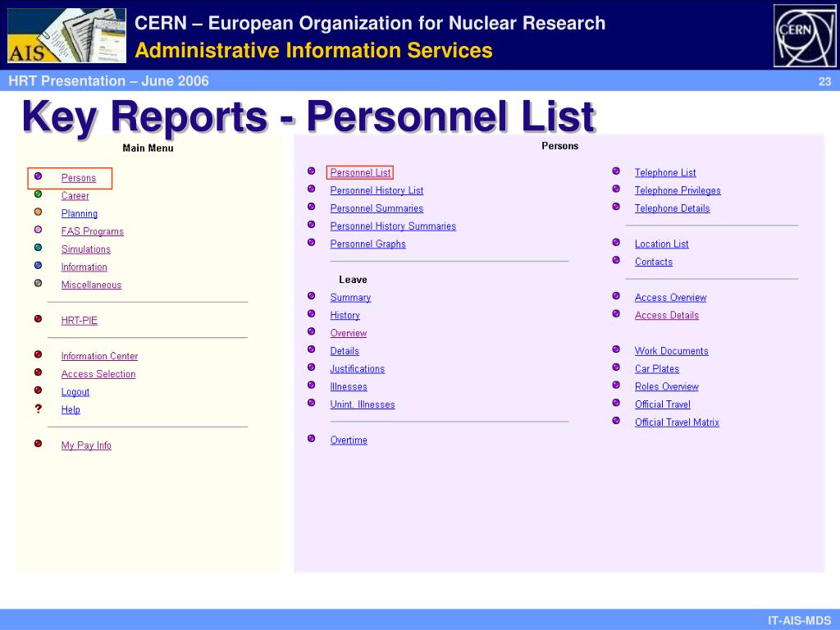The height and width of the screenshot is (630, 840).
Task: Open the Telephone Details link
Action: 673,208
